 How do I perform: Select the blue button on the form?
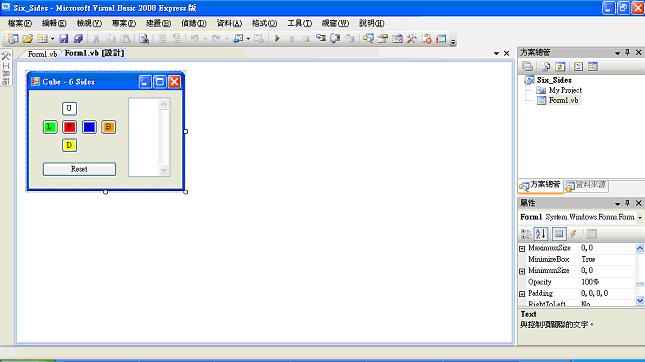click(x=89, y=127)
